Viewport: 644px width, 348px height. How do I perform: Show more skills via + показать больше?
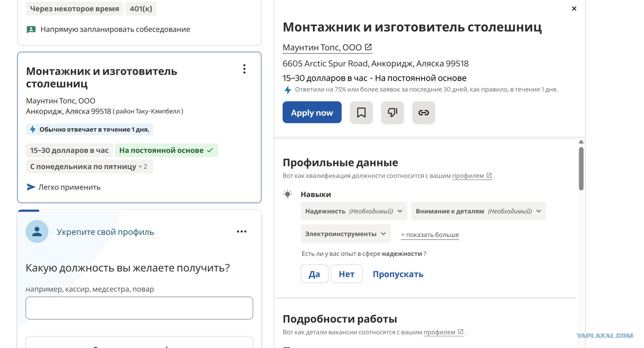click(x=430, y=235)
